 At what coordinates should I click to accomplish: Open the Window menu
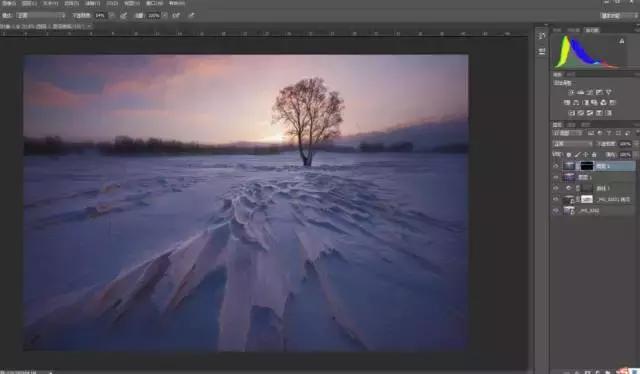[x=154, y=3]
